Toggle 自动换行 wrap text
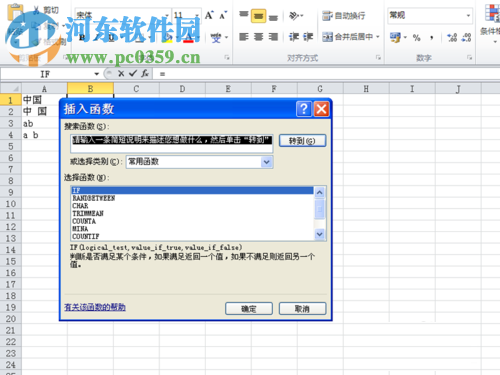Image resolution: width=500 pixels, height=375 pixels. tap(344, 16)
